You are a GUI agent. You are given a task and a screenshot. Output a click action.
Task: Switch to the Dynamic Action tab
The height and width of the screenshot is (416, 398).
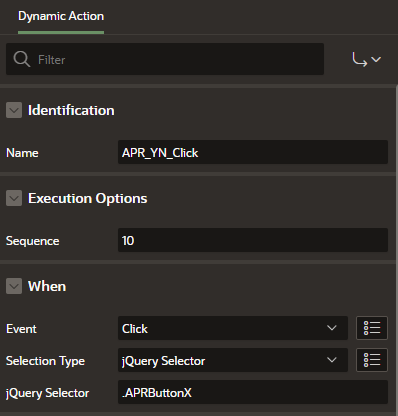click(61, 16)
